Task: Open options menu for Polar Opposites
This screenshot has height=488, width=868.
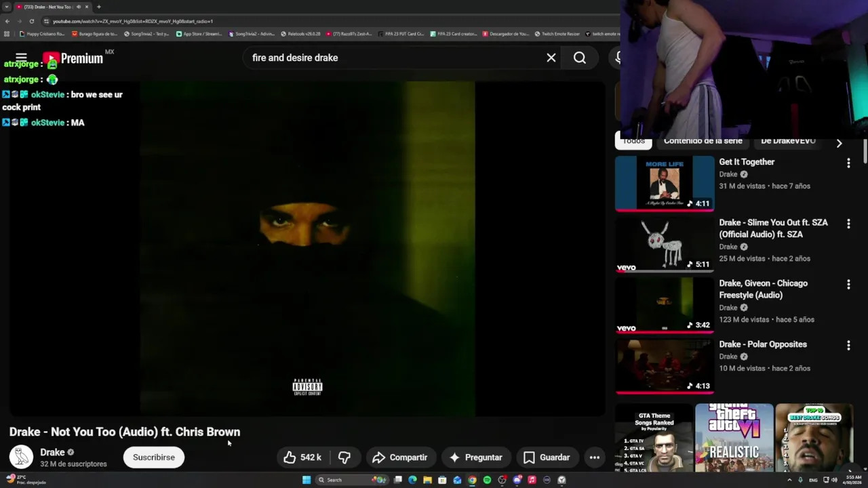Action: pyautogui.click(x=848, y=345)
